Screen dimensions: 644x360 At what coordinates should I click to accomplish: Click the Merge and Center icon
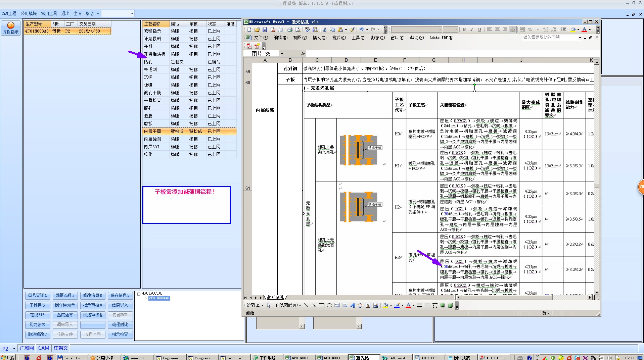coord(513,30)
